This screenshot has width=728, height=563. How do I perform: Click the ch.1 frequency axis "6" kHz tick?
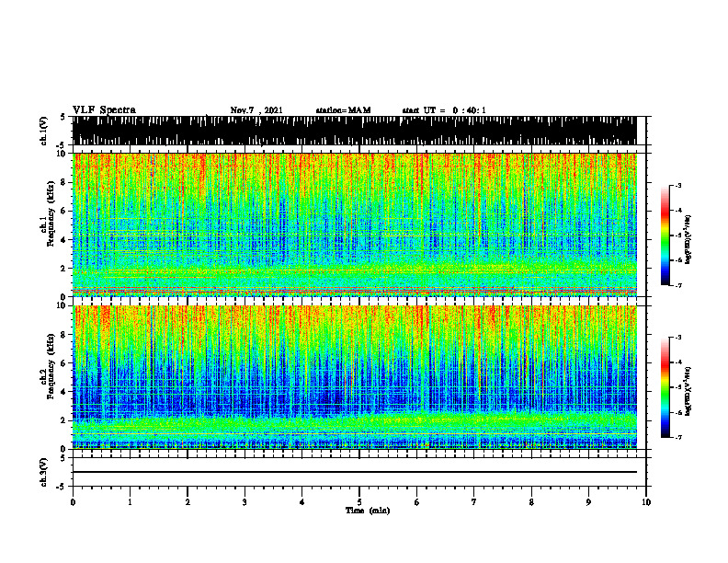65,211
